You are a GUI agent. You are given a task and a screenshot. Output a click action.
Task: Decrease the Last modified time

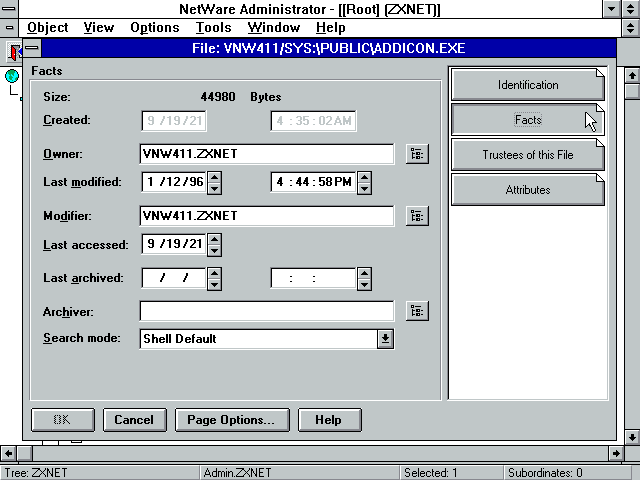[x=364, y=188]
